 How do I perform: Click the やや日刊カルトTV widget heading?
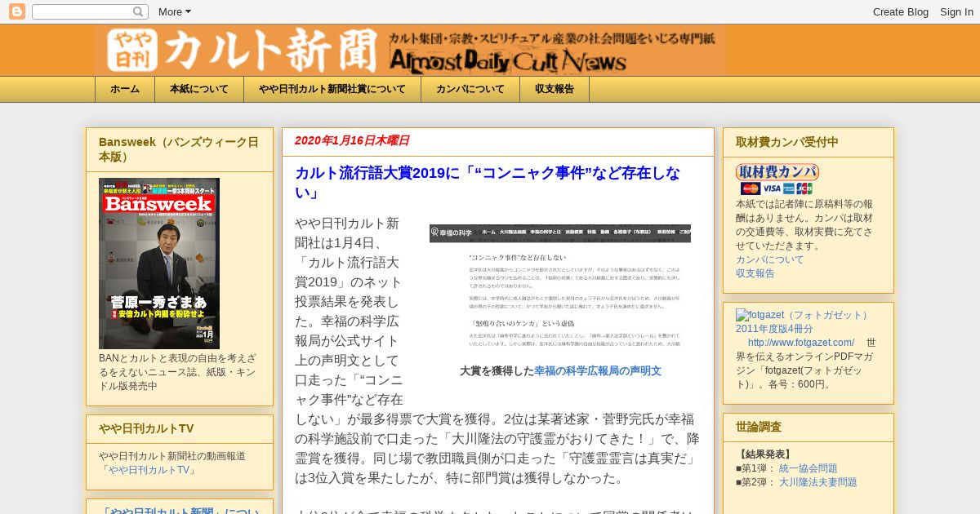point(146,428)
